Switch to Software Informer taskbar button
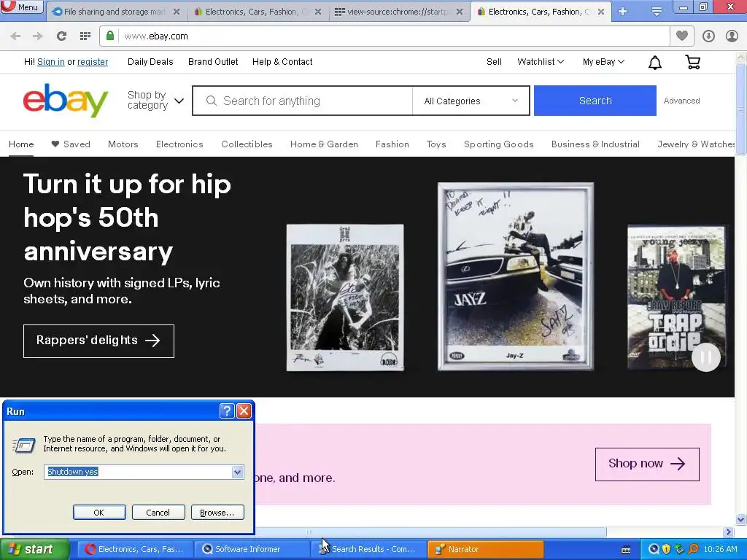The image size is (747, 560). [252, 549]
